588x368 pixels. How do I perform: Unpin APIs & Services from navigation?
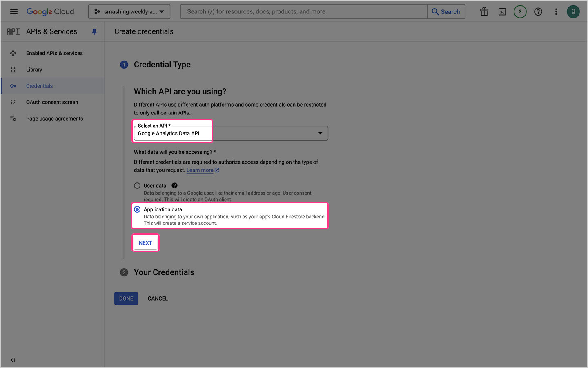[94, 31]
